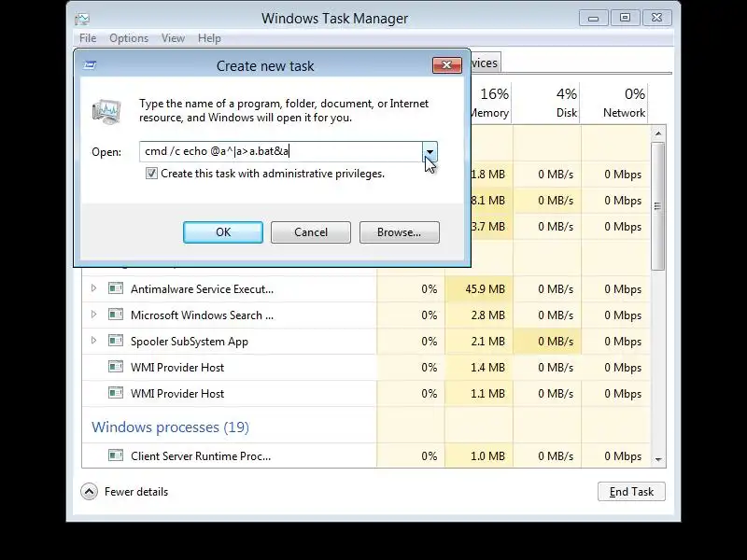Open the Help menu
The image size is (747, 560).
click(209, 38)
